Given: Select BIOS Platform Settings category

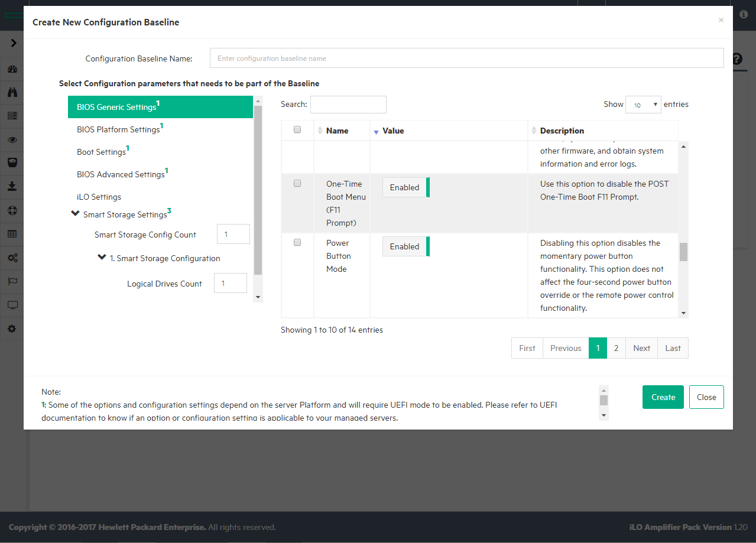Looking at the screenshot, I should (118, 129).
